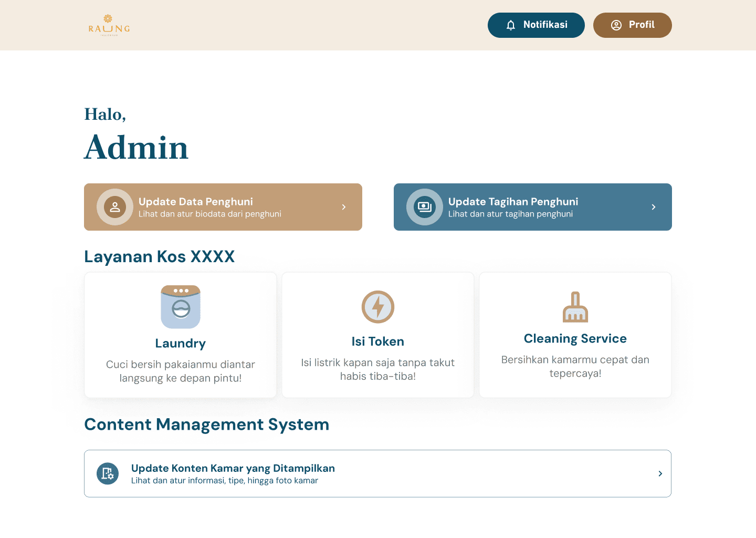
Task: Click the Laundry service title
Action: 181,344
